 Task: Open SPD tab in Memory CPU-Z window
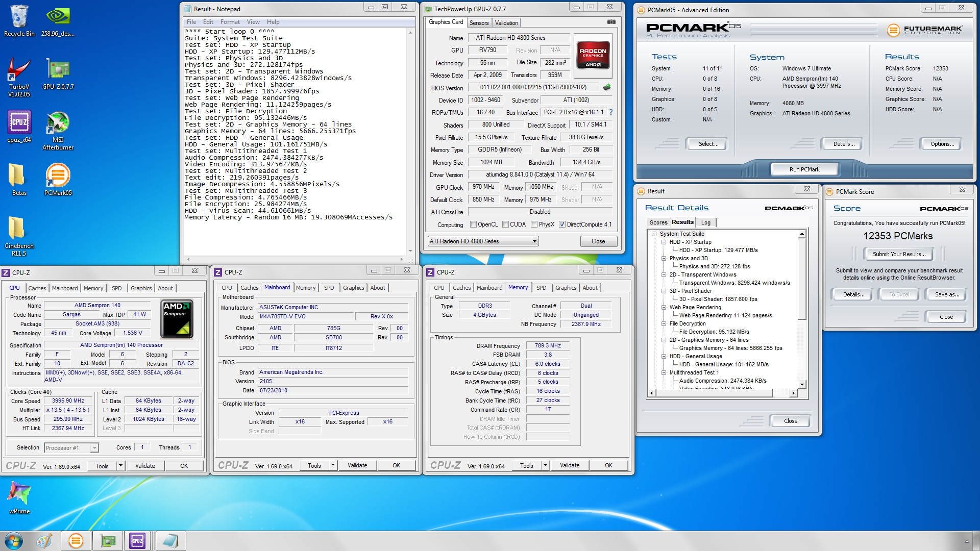(541, 288)
